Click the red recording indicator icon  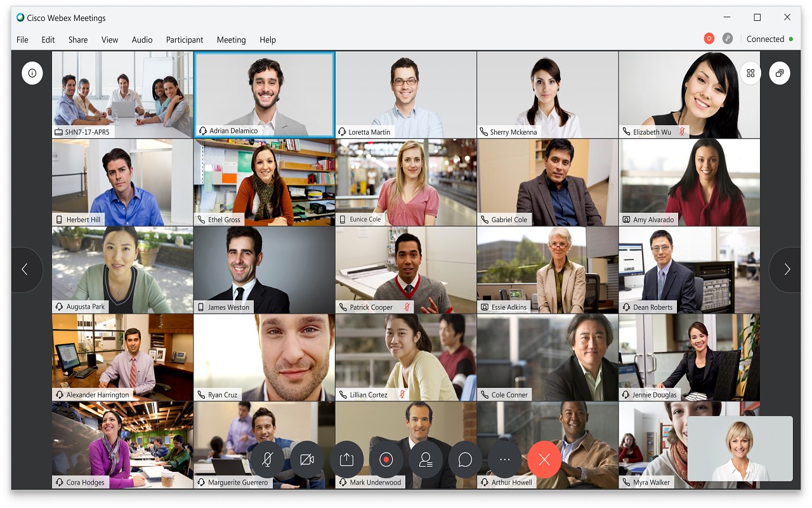[709, 39]
